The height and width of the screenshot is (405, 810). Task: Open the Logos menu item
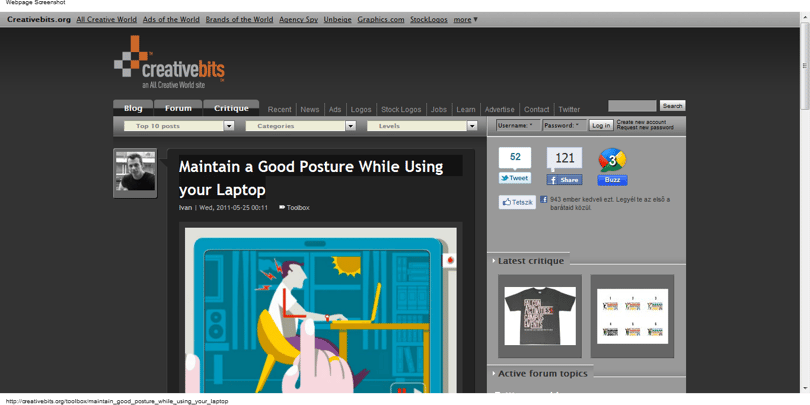361,110
